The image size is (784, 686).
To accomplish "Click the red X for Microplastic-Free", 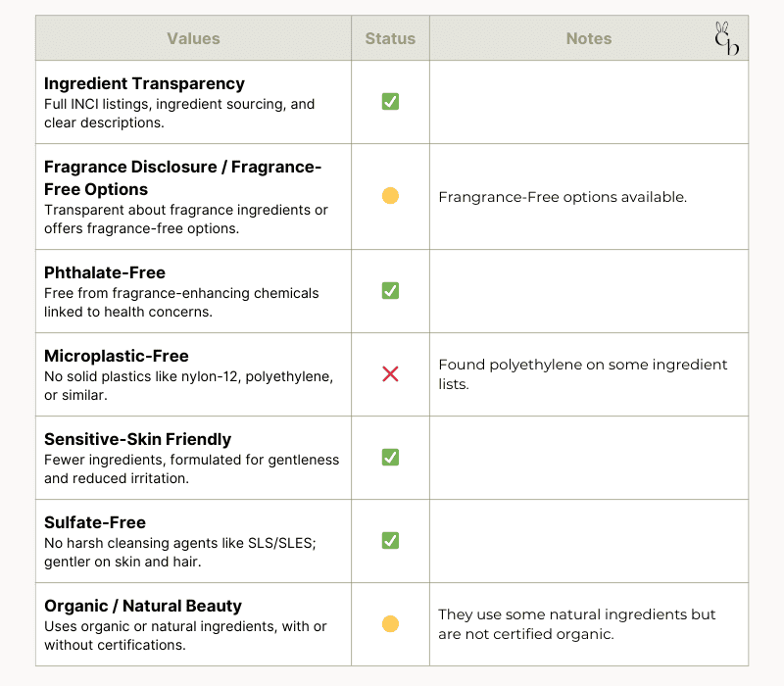I will tap(390, 374).
